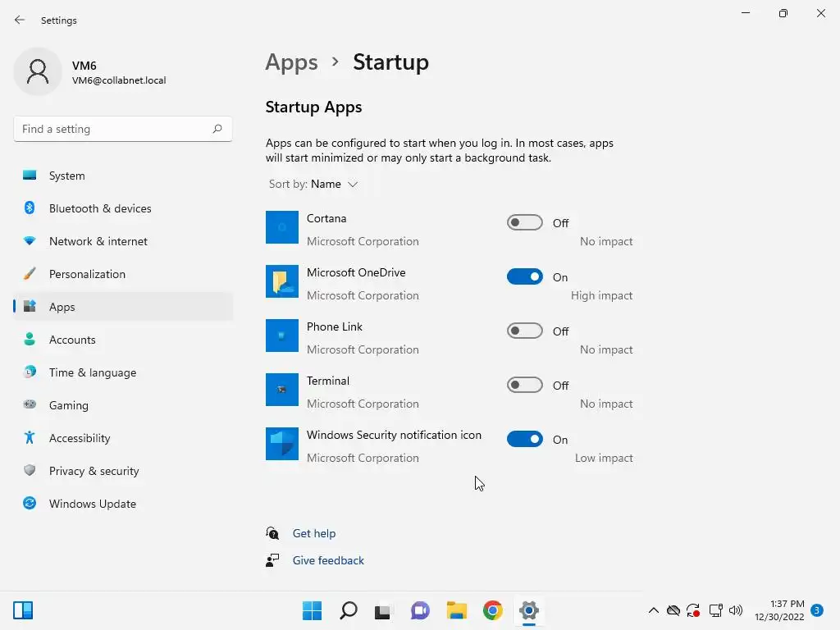Screen dimensions: 840x630
Task: Select Apps in the sidebar
Action: click(x=123, y=307)
